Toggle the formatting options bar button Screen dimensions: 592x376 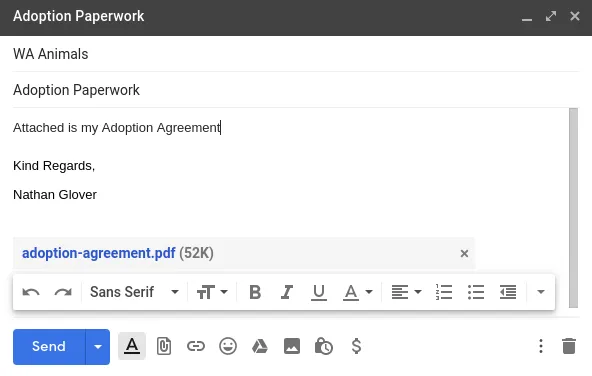[x=132, y=346]
